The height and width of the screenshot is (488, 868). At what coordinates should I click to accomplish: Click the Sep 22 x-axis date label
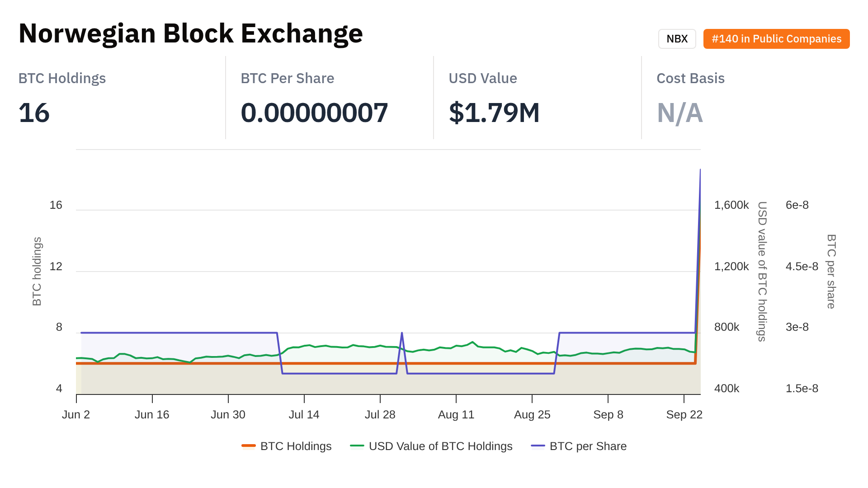pos(684,414)
